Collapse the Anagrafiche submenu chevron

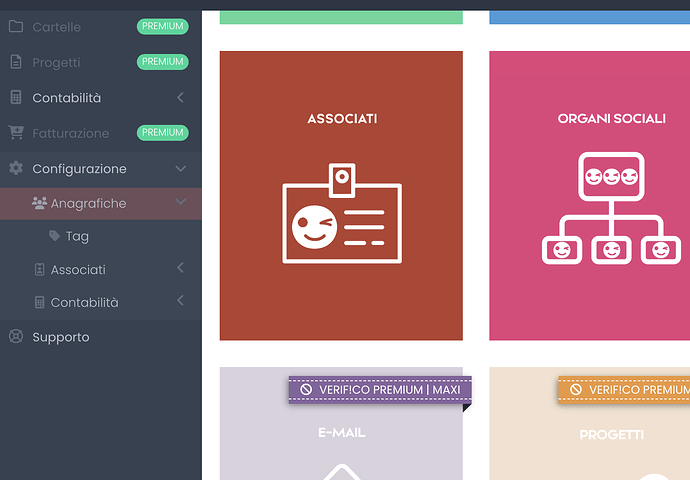tap(180, 203)
